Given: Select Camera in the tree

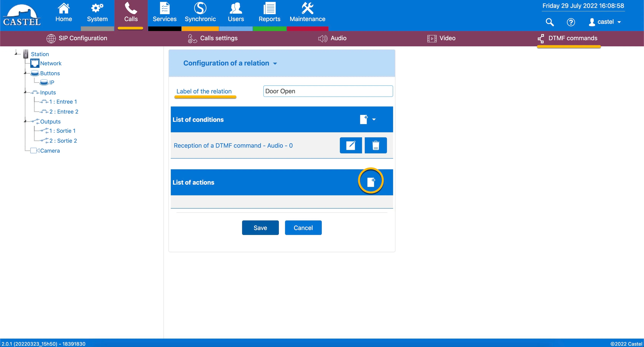Looking at the screenshot, I should [x=50, y=151].
